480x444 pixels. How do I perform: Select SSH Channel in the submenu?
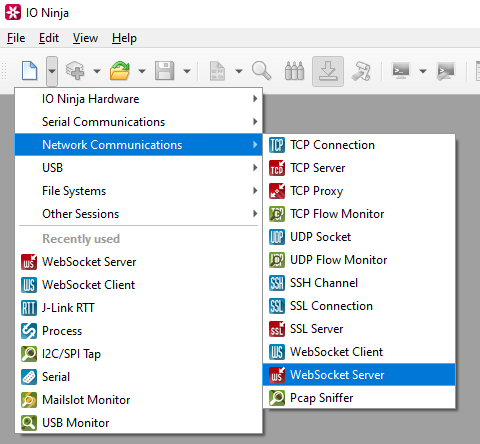(x=359, y=283)
